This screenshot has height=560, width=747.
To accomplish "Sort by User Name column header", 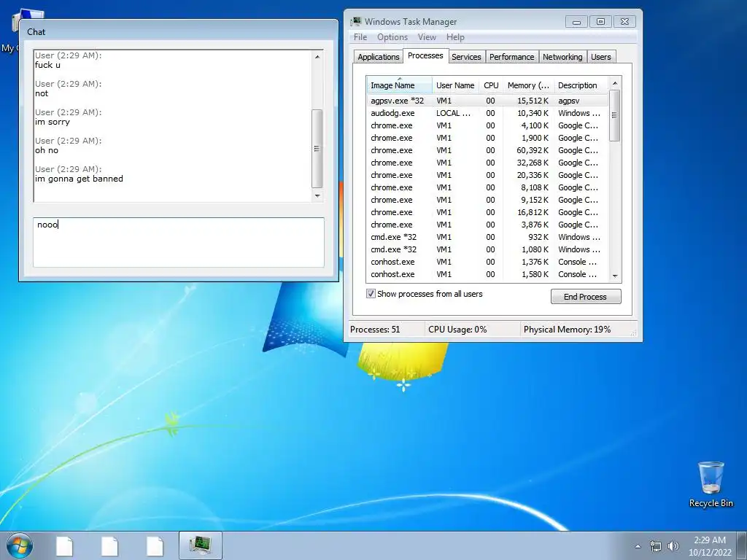I will [x=455, y=85].
